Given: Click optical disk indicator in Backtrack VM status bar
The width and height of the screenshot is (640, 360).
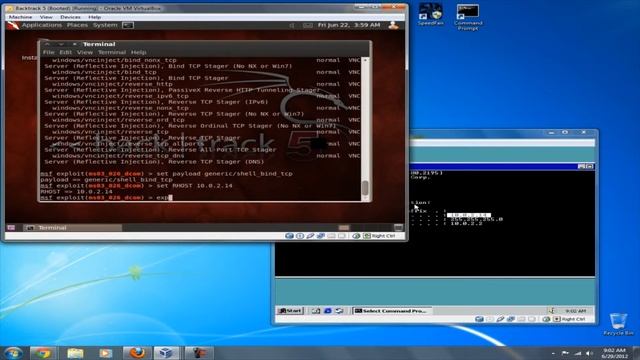Looking at the screenshot, I should (x=300, y=236).
